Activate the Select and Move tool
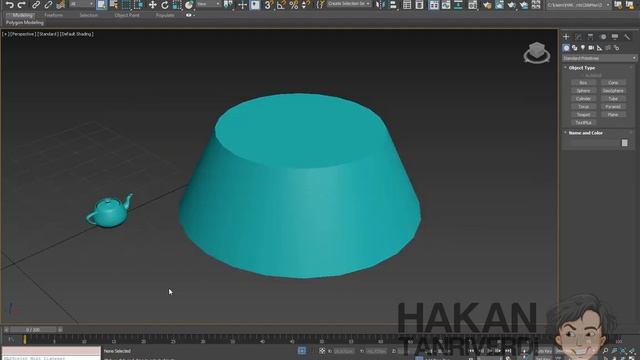 (153, 4)
